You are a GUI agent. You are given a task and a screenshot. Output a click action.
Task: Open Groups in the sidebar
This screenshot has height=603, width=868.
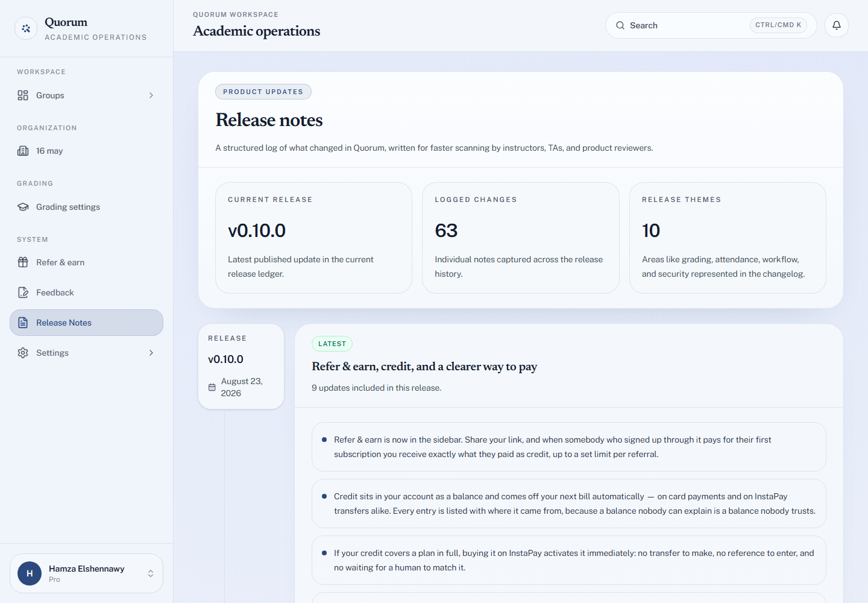point(86,95)
